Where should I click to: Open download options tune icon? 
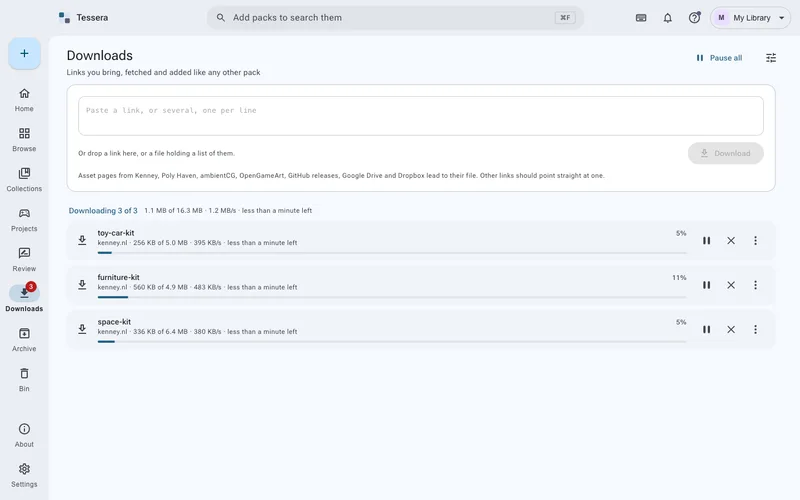pos(771,58)
